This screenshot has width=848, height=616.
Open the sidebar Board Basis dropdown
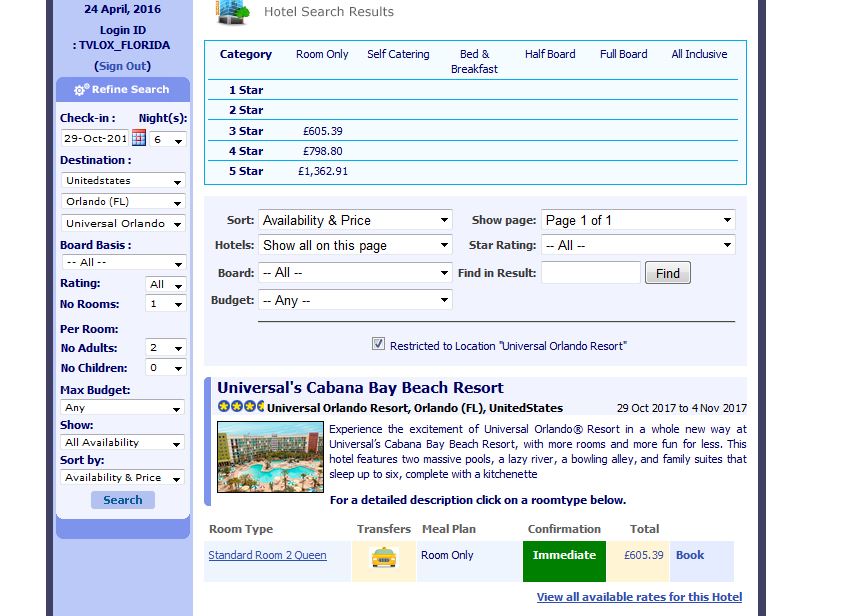click(124, 263)
